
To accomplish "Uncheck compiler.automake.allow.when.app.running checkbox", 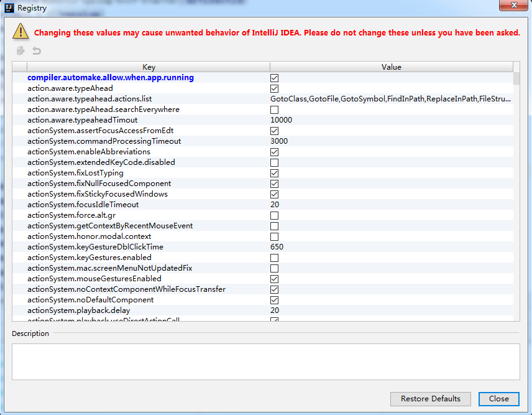I will tap(274, 78).
